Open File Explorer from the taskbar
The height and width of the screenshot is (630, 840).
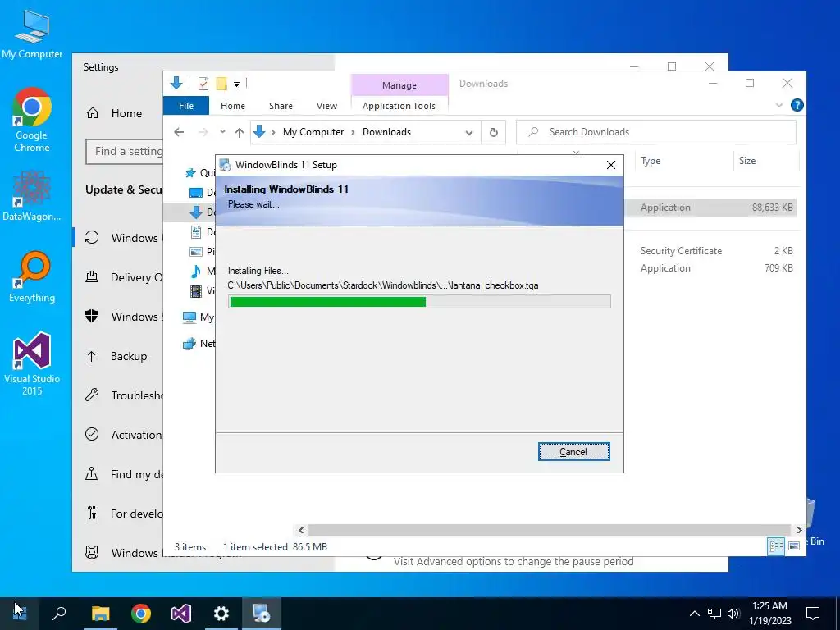pos(100,614)
